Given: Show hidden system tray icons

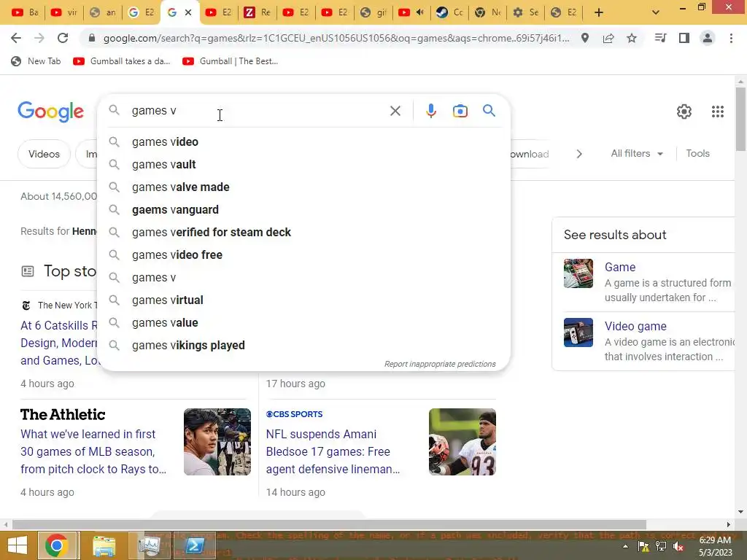Looking at the screenshot, I should 625,547.
